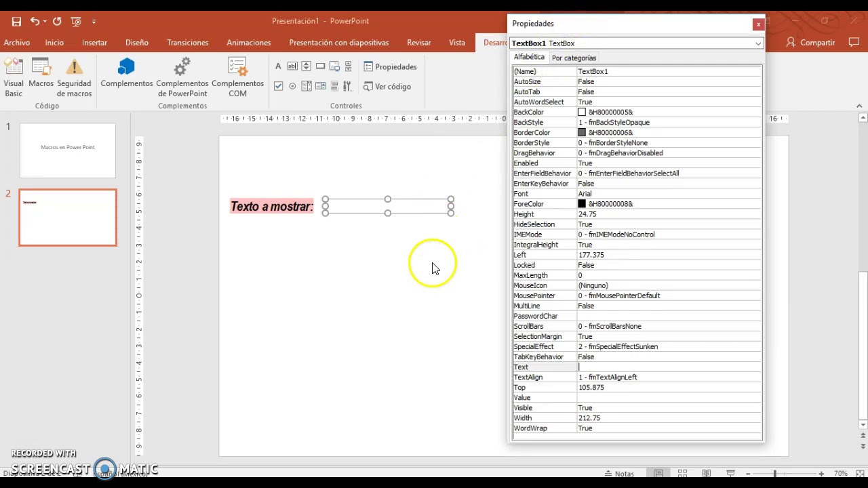
Task: Open More Controls tools icon
Action: click(x=348, y=86)
